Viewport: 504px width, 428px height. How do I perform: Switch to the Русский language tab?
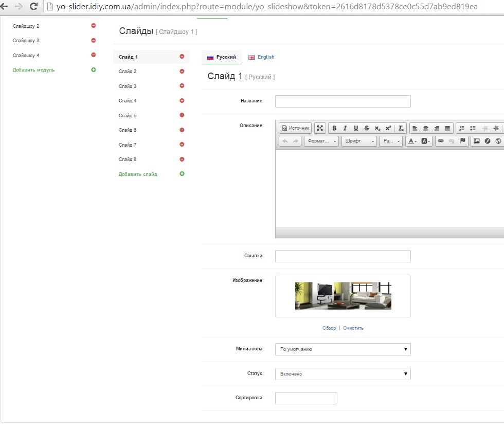(x=222, y=57)
